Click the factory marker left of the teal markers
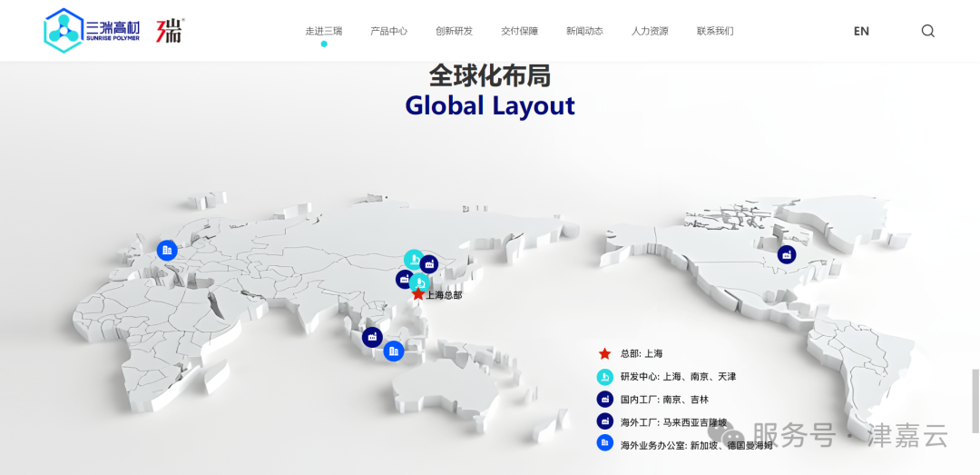The image size is (980, 475). tap(404, 279)
